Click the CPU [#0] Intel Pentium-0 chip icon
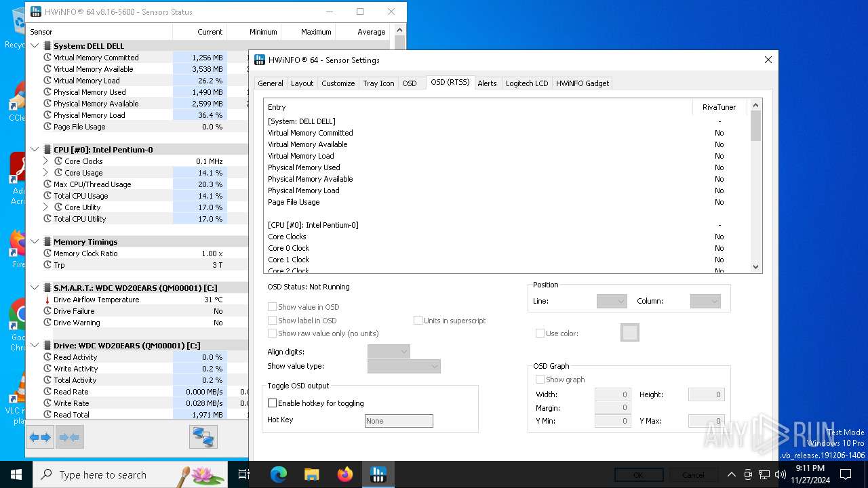868x488 pixels. 47,150
